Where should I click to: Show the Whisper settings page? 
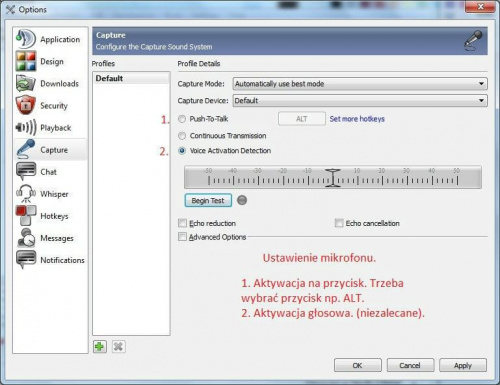click(54, 194)
